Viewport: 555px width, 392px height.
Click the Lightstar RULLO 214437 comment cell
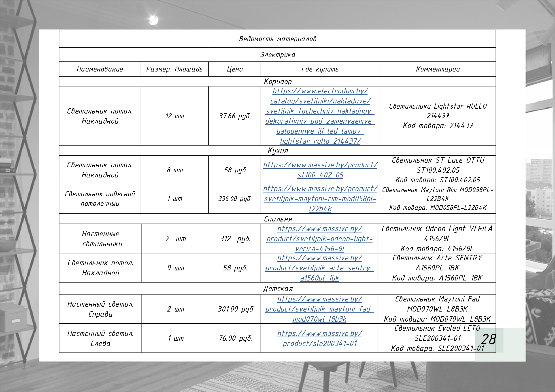[438, 116]
